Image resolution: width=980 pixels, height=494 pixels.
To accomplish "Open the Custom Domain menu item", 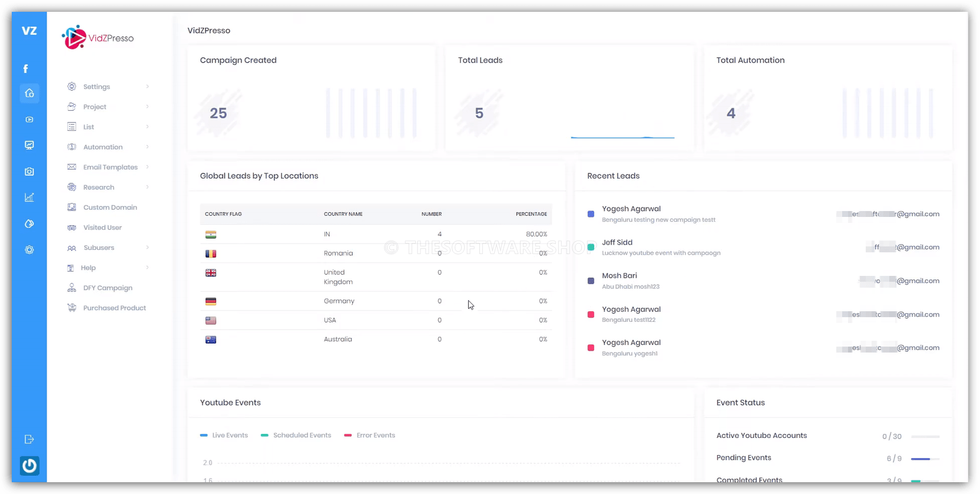I will pyautogui.click(x=110, y=208).
